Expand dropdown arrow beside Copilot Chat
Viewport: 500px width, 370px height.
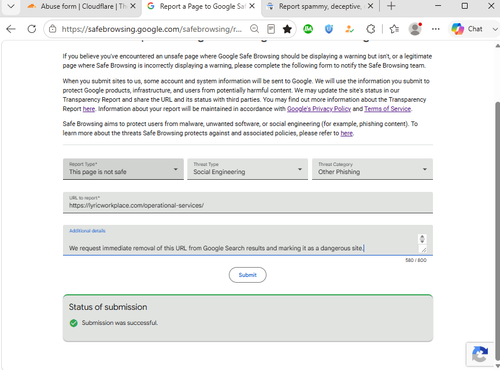pyautogui.click(x=495, y=29)
